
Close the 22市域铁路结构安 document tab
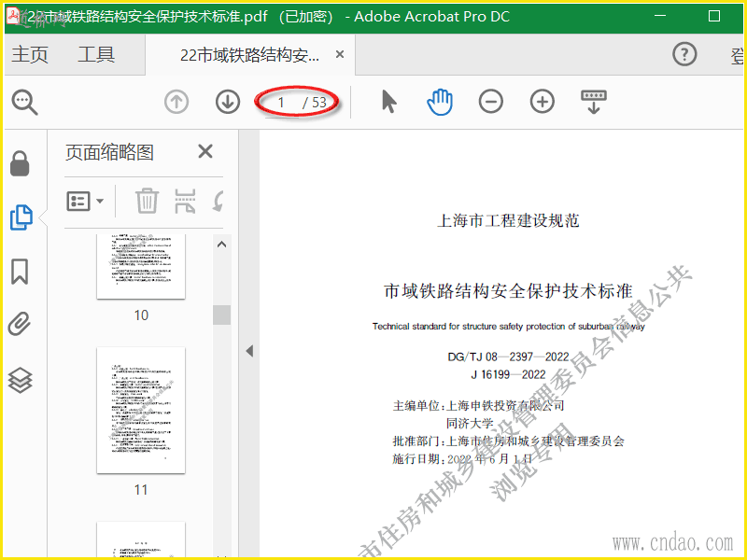pos(340,55)
